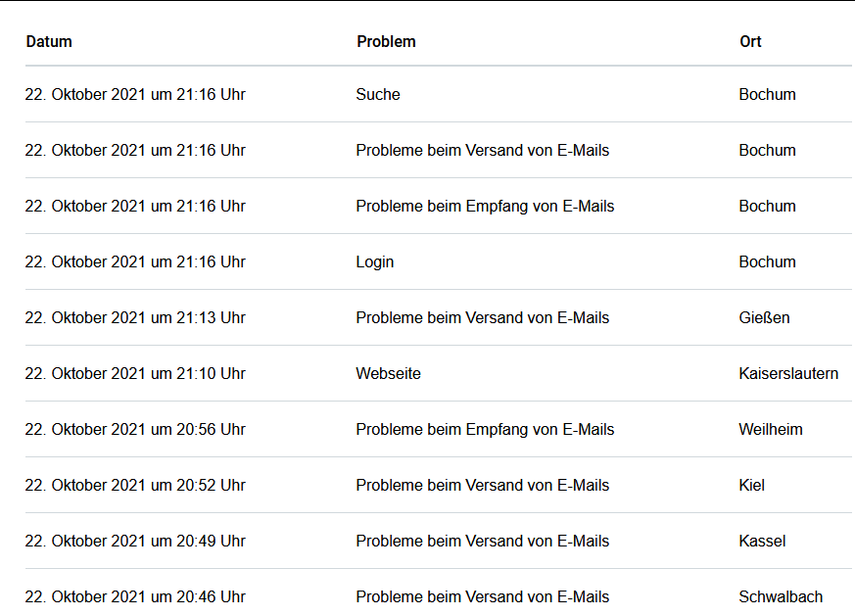This screenshot has height=616, width=855.
Task: Click the E-Mail Empfang problem in Weilheim row
Action: 485,430
